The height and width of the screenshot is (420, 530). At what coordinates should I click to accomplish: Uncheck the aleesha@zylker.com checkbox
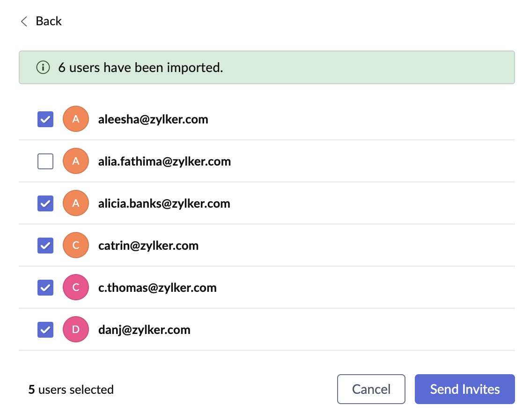(45, 119)
